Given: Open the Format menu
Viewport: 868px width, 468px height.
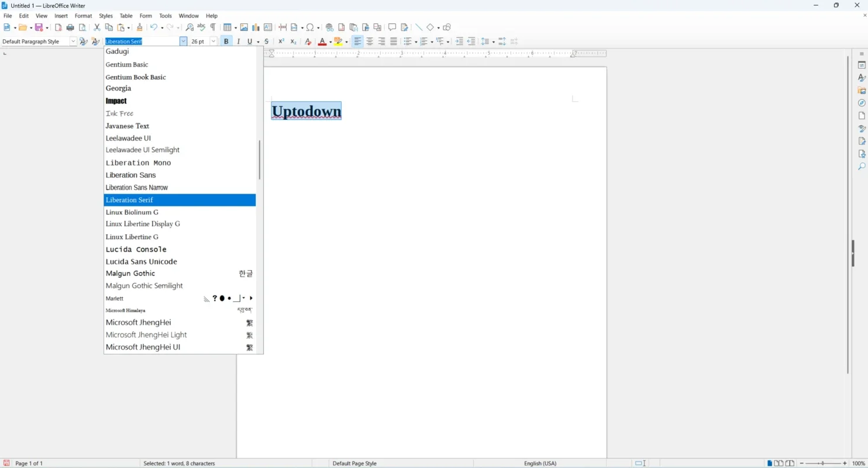Looking at the screenshot, I should [x=84, y=16].
